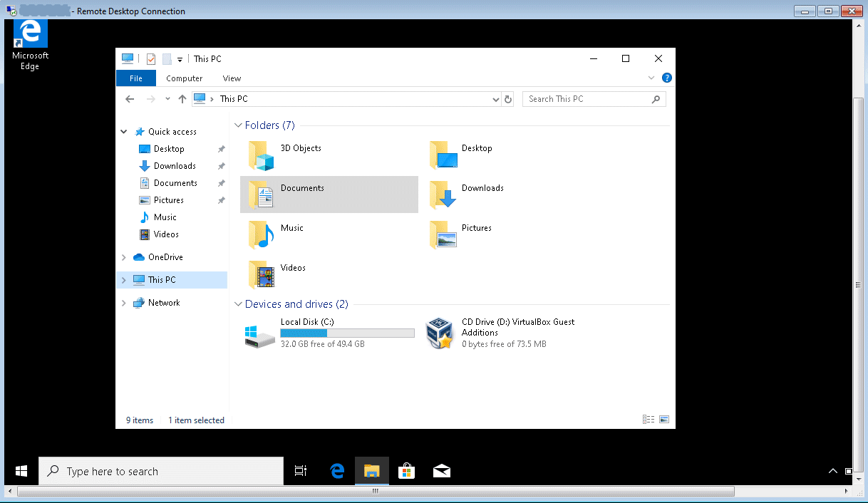Select CD Drive (D:) VirtualBox Guest Additions

click(x=439, y=333)
